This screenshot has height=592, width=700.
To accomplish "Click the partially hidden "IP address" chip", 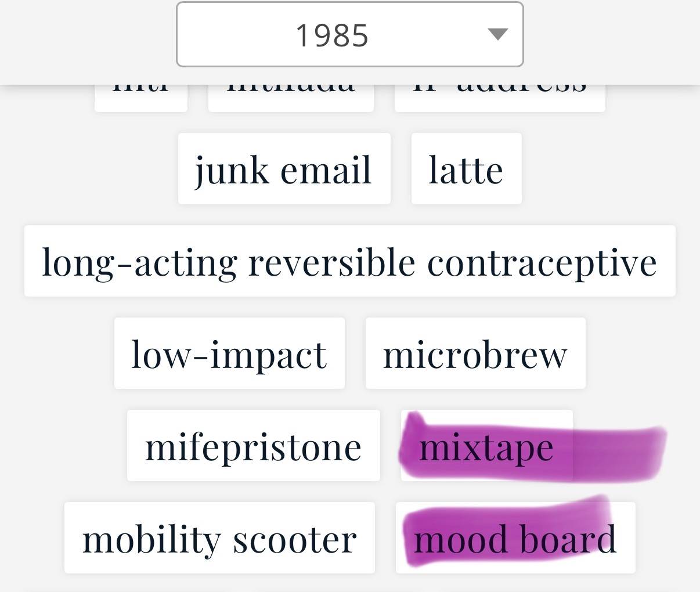I will tap(500, 99).
